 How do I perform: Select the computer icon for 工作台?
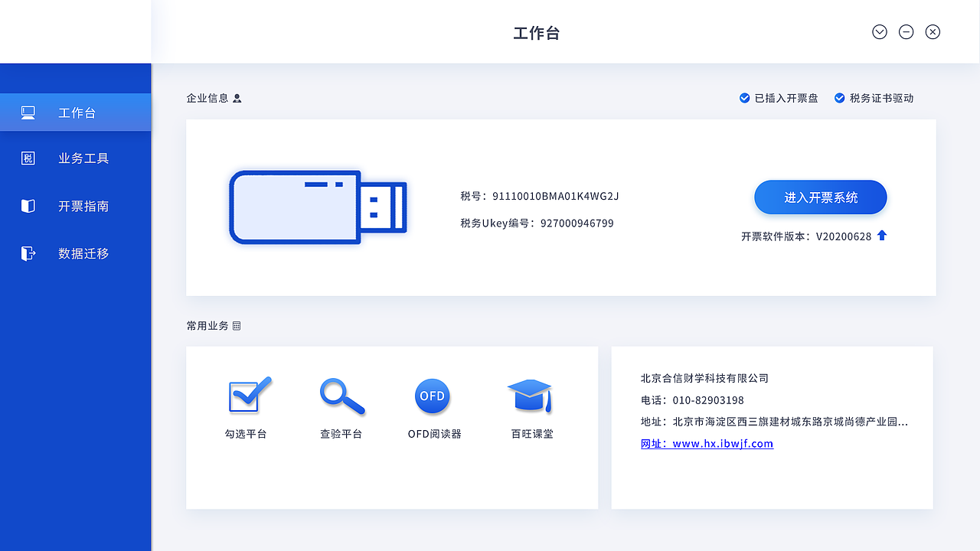(28, 112)
